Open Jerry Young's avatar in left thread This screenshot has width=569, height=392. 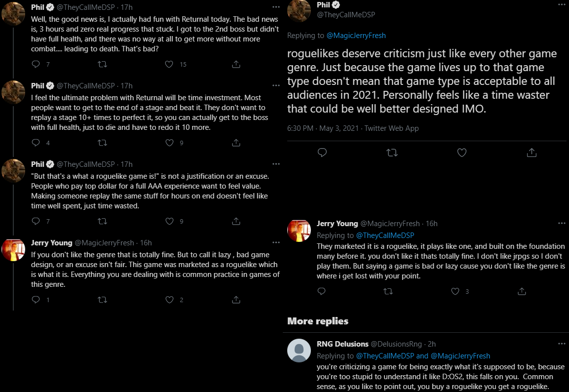click(x=13, y=250)
